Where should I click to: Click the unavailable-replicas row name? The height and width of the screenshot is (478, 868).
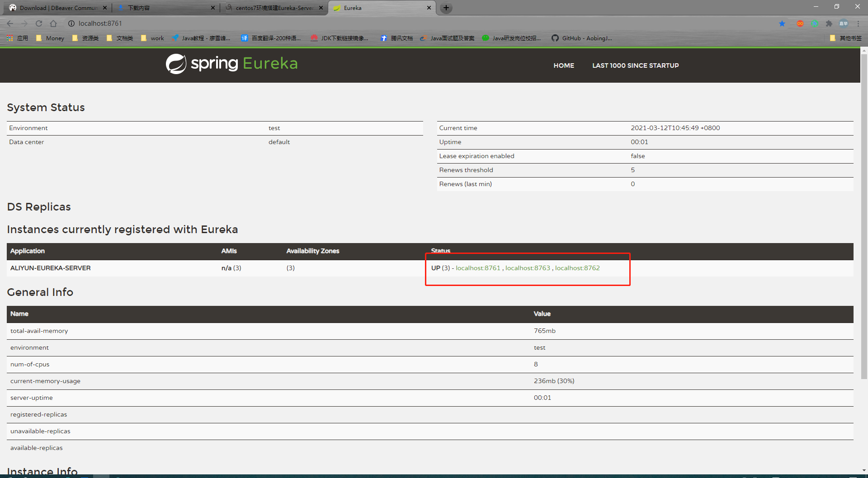[40, 431]
